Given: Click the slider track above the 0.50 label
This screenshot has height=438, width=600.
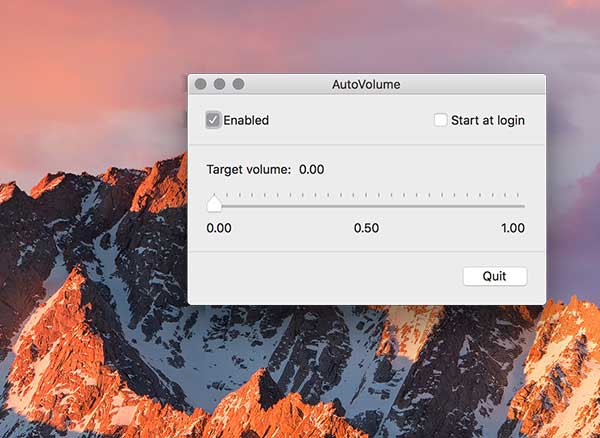Looking at the screenshot, I should pyautogui.click(x=366, y=206).
